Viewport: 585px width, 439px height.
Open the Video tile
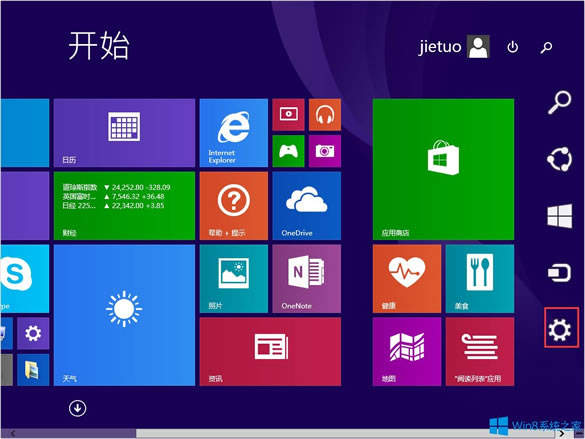click(x=288, y=115)
